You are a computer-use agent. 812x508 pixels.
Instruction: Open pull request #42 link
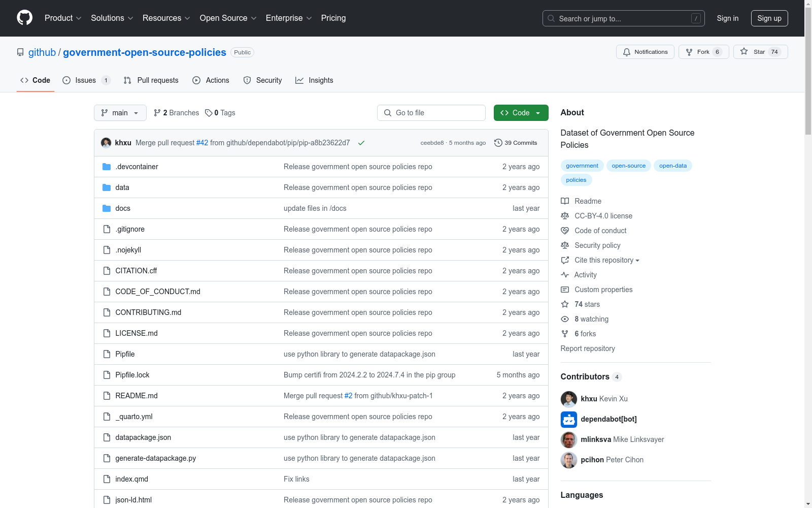tap(202, 143)
